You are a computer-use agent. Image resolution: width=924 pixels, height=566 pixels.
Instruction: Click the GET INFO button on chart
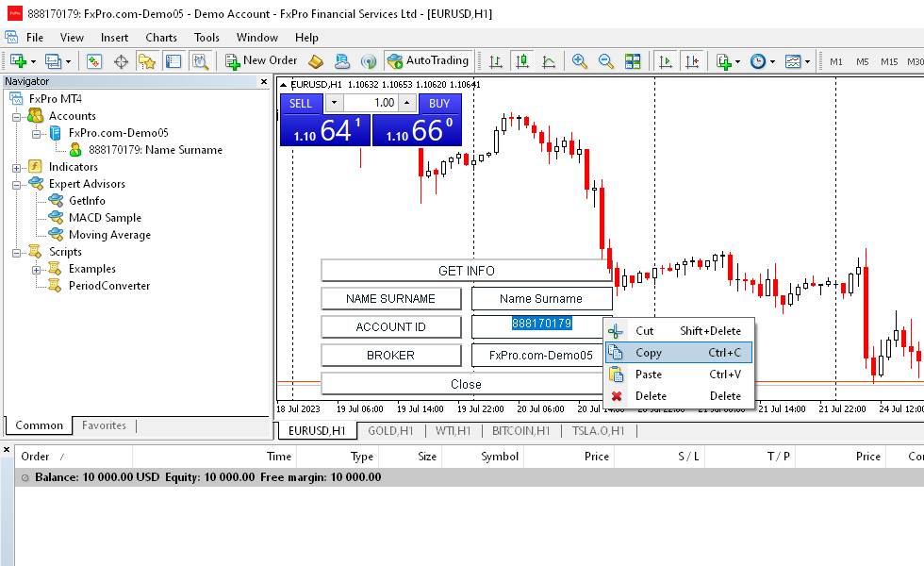(x=466, y=271)
